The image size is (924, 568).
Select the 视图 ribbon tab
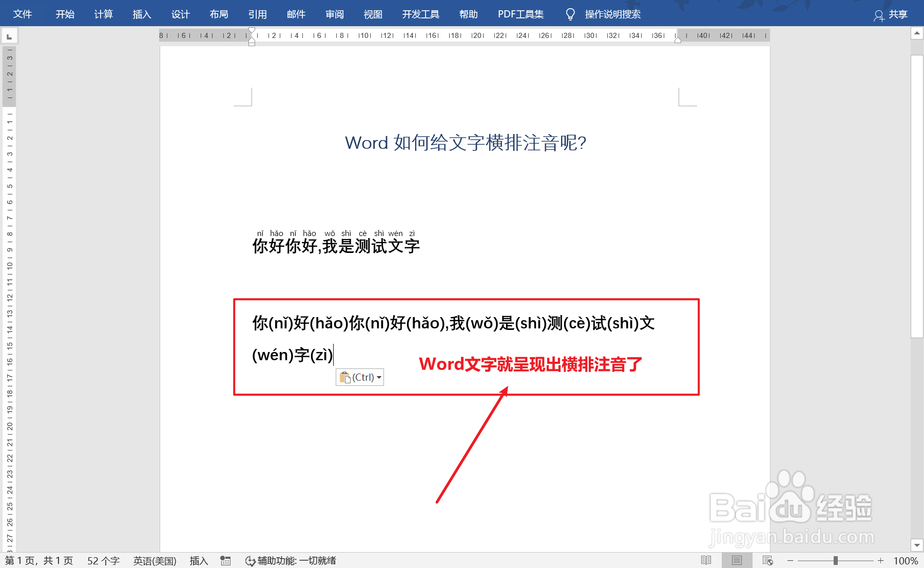point(373,14)
